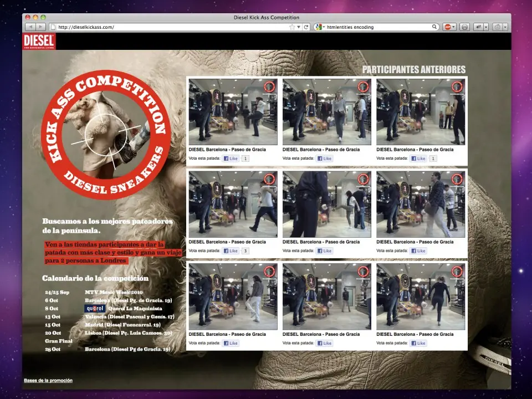The width and height of the screenshot is (532, 399).
Task: Open the 'Bases de la promoción' link
Action: (x=48, y=380)
